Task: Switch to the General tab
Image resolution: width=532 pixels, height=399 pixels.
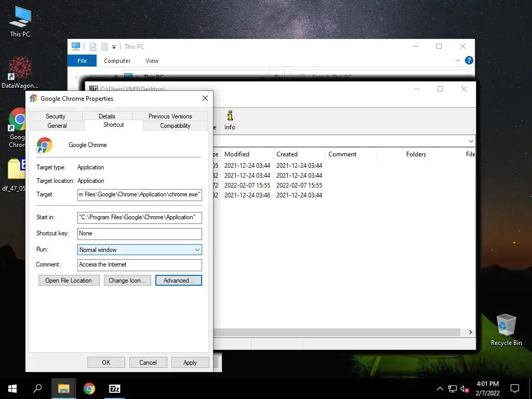Action: pyautogui.click(x=57, y=126)
